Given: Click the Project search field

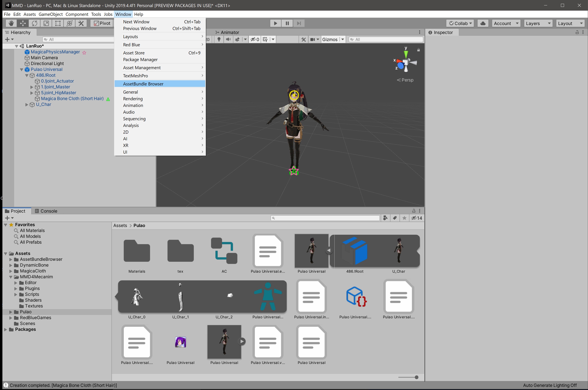Looking at the screenshot, I should (x=325, y=218).
